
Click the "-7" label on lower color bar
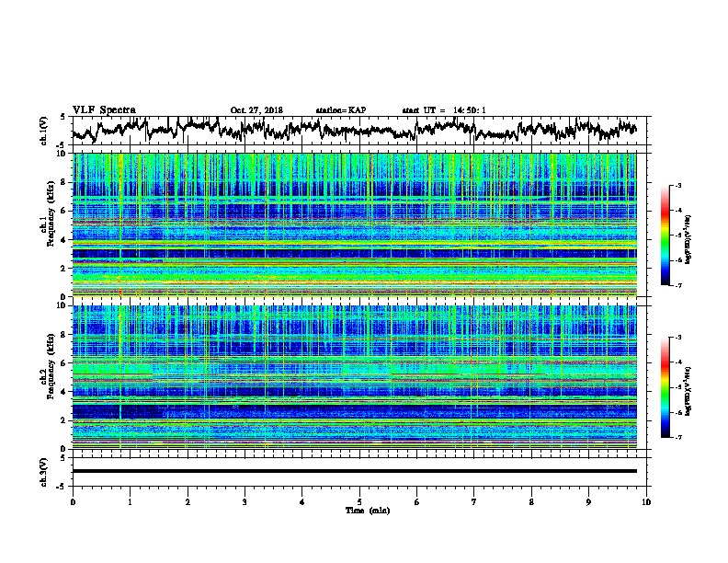point(678,437)
